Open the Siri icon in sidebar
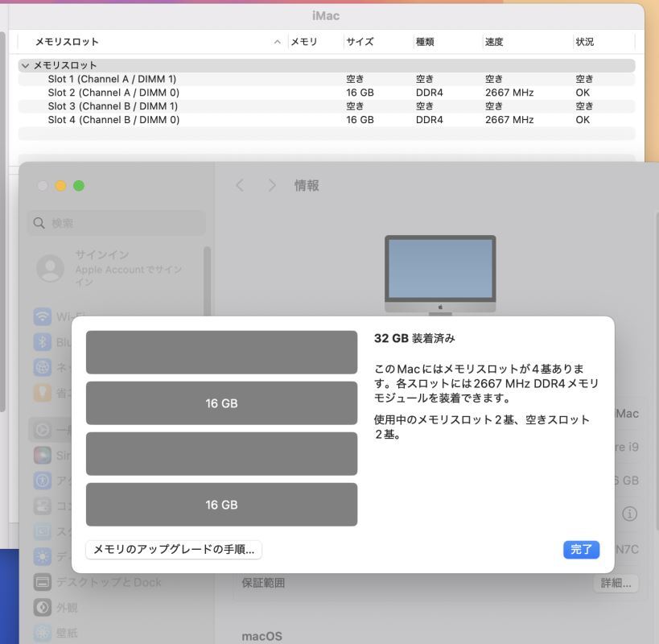The image size is (659, 644). coord(43,456)
